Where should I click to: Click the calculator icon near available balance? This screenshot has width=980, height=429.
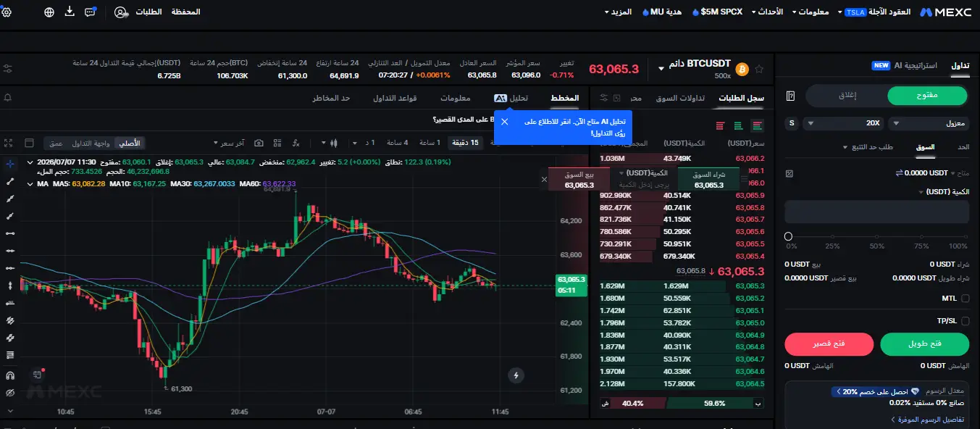click(790, 173)
